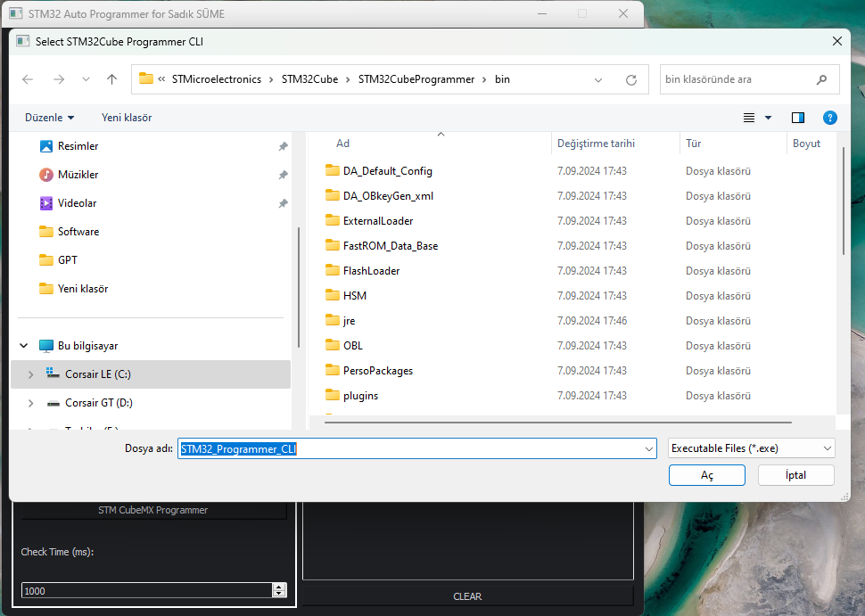Select Müzikler in the sidebar
The width and height of the screenshot is (865, 616).
pos(78,175)
